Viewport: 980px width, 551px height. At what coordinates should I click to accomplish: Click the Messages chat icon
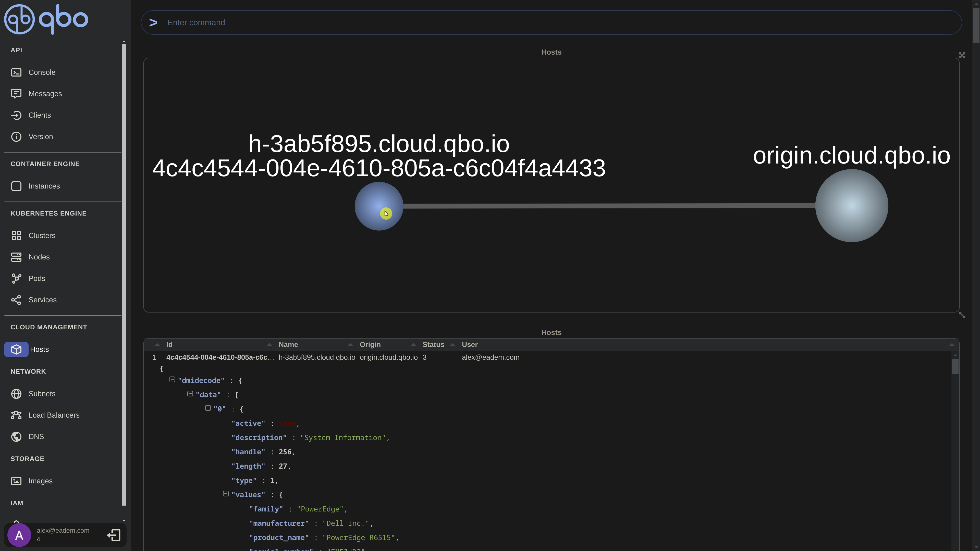(x=16, y=94)
